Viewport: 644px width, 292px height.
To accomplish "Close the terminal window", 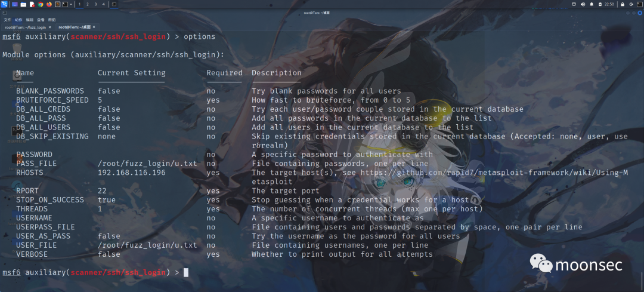I will [x=640, y=13].
